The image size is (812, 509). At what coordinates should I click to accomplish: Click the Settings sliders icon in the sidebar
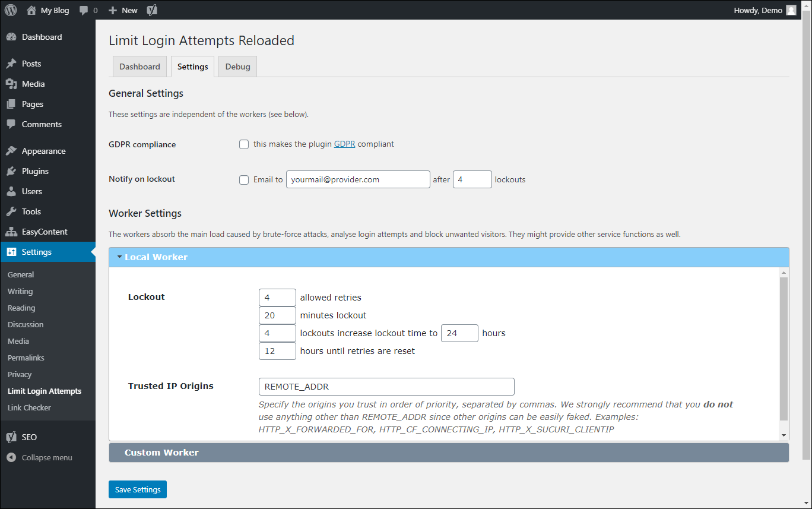(x=11, y=252)
